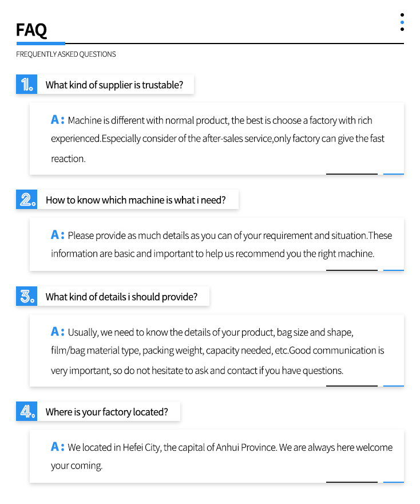Click 'FREQUENTLY ASKED QUESTIONS' subtitle text
420x504 pixels.
click(x=66, y=54)
